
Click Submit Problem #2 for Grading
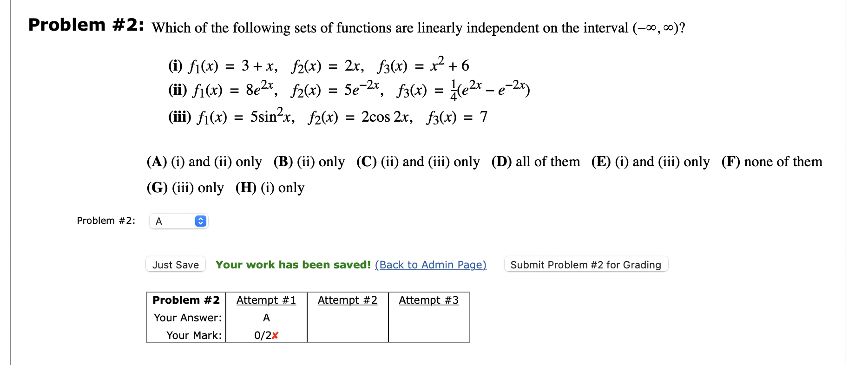586,264
